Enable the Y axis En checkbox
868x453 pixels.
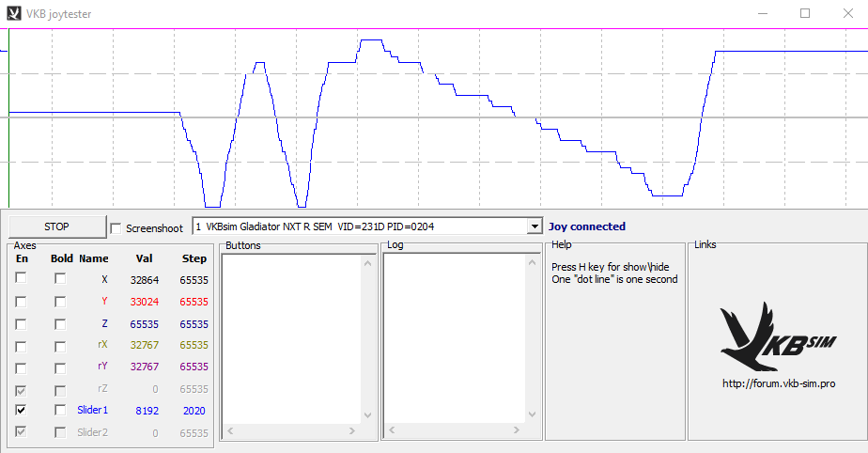pos(21,302)
